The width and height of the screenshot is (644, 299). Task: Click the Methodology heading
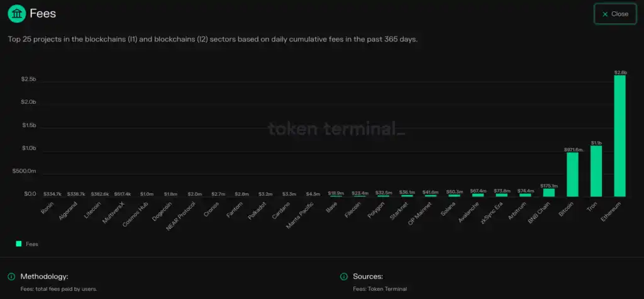[44, 276]
